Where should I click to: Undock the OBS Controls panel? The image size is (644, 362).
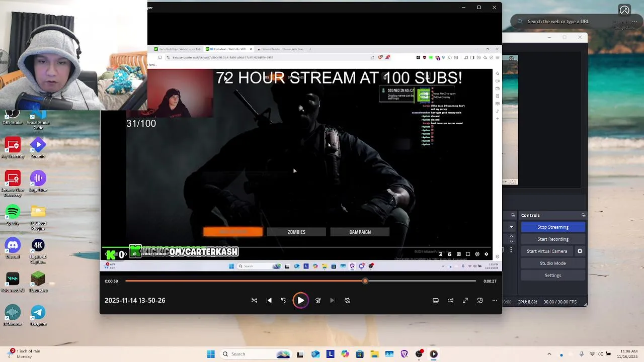click(583, 215)
